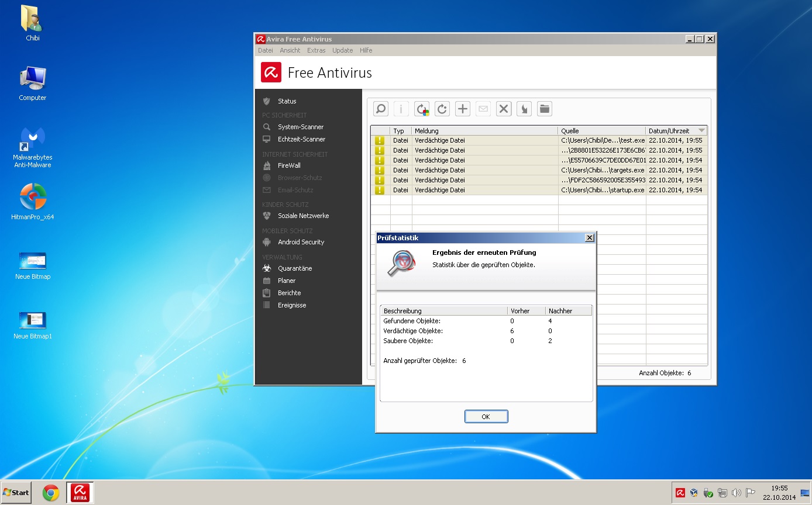Click the safely remove hardware tray icon
This screenshot has height=505, width=812.
(x=708, y=493)
